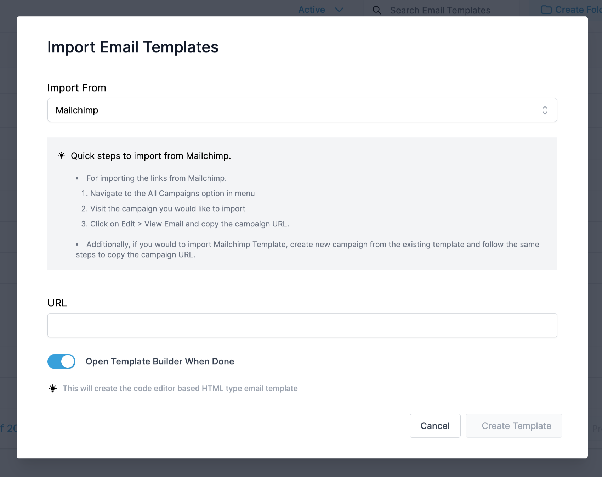Click the Open Template Builder When Done label
This screenshot has width=602, height=477.
pos(160,361)
